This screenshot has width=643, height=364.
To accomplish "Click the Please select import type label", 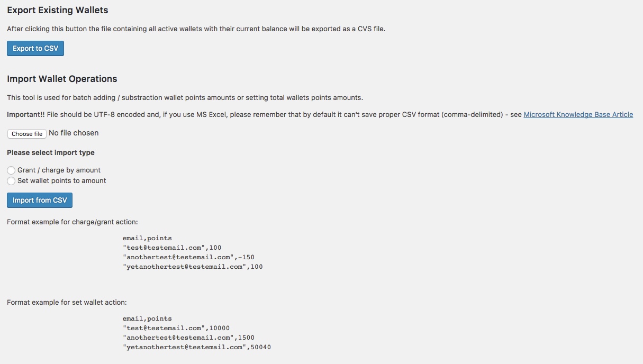I will 51,153.
